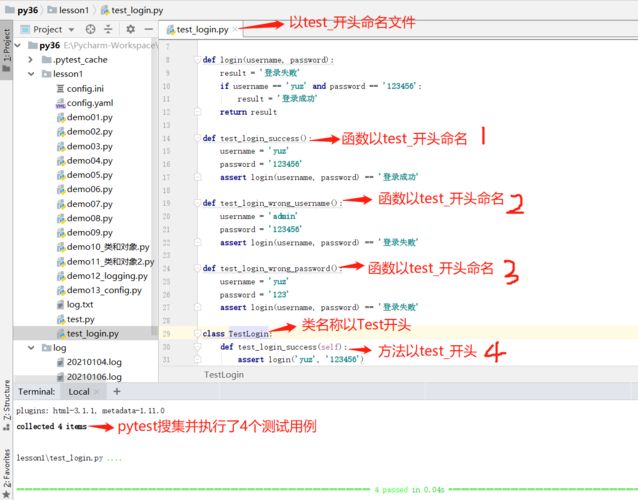Select demo09.py file
Screen dimensions: 638x500
tap(90, 232)
